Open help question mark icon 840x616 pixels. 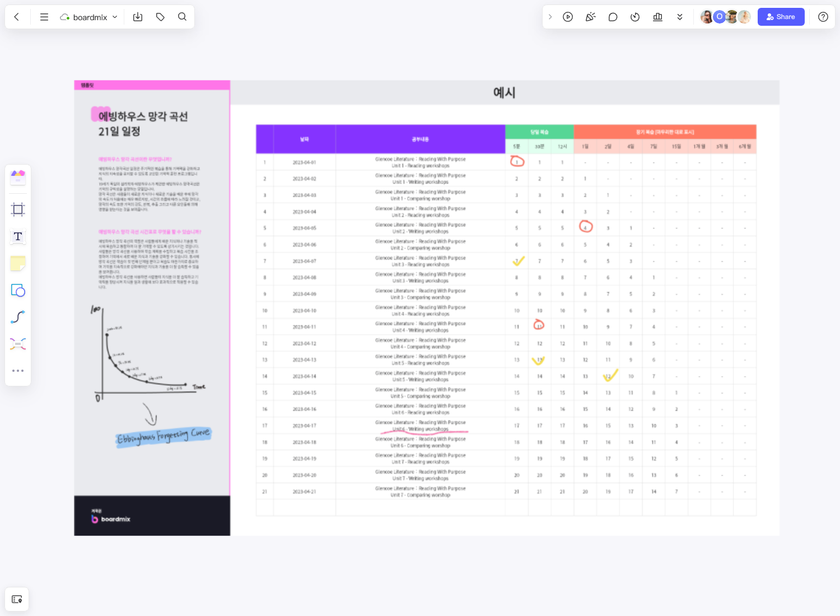pos(823,17)
